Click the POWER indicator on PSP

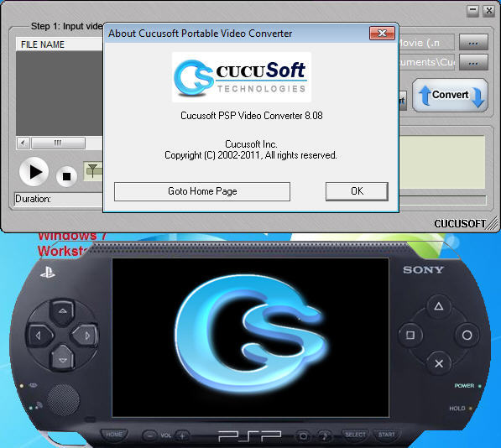(467, 386)
